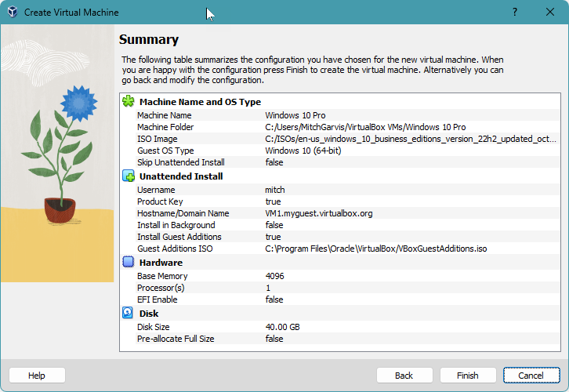569x392 pixels.
Task: Click the question mark help icon in title bar
Action: click(x=515, y=13)
